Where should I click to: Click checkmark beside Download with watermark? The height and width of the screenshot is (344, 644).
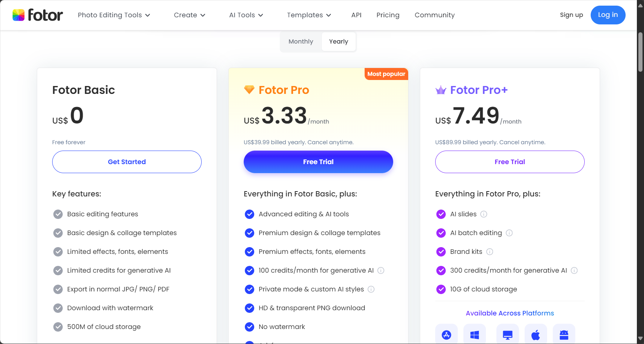coord(58,308)
